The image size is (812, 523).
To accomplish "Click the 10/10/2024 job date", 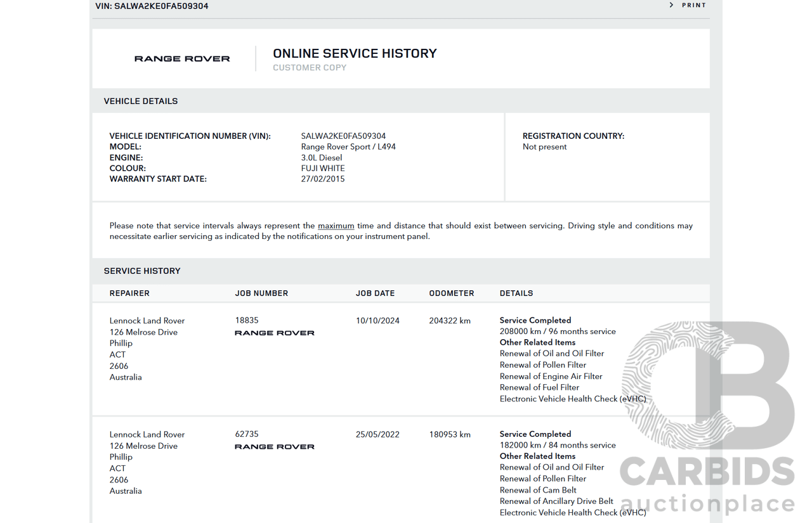I will [377, 321].
